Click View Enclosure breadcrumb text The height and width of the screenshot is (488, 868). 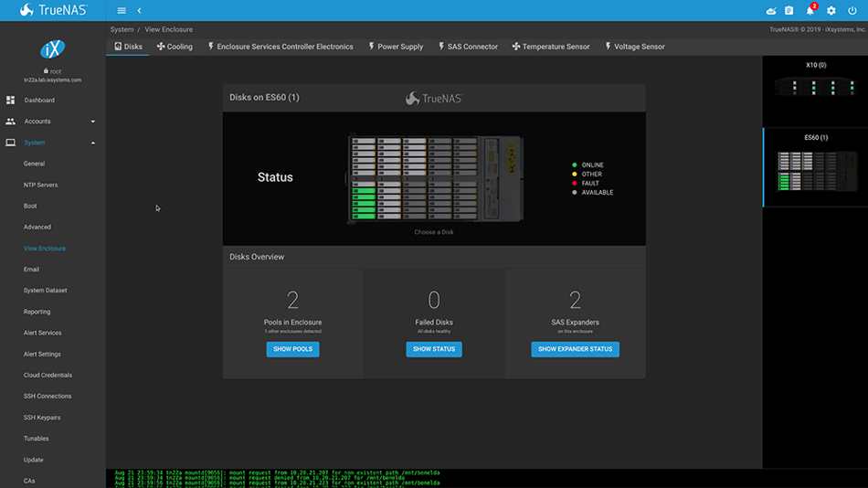point(169,29)
